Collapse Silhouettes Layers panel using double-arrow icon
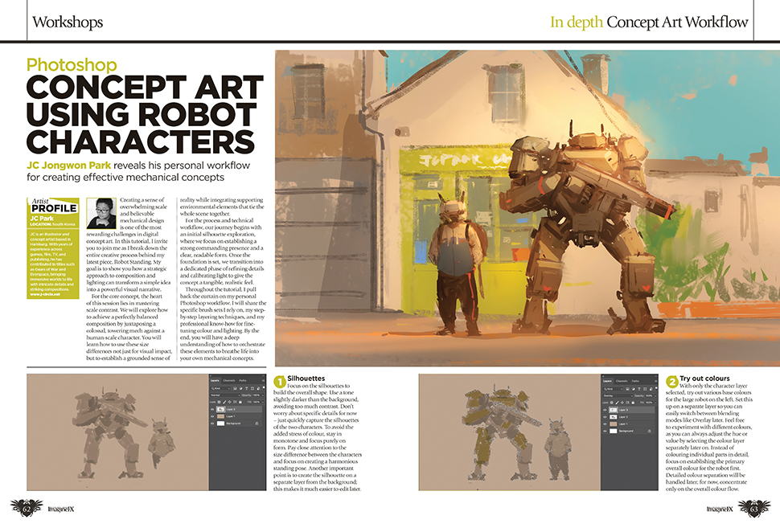 263,376
